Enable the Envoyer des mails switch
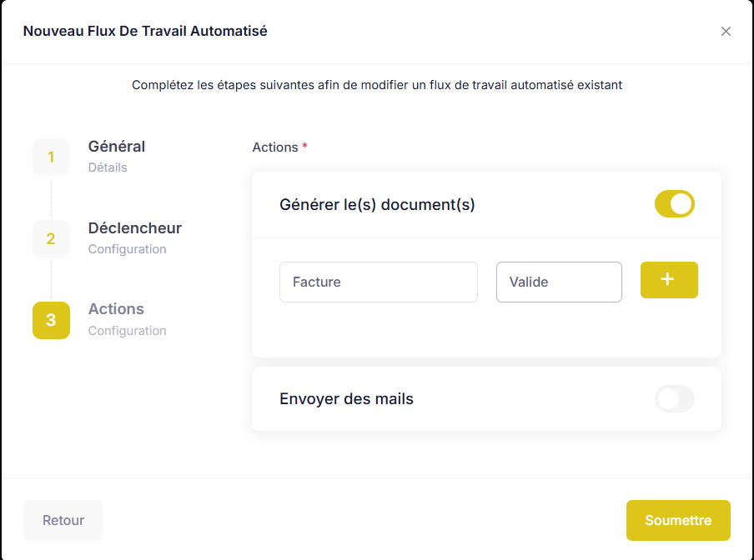This screenshot has height=560, width=754. [674, 398]
